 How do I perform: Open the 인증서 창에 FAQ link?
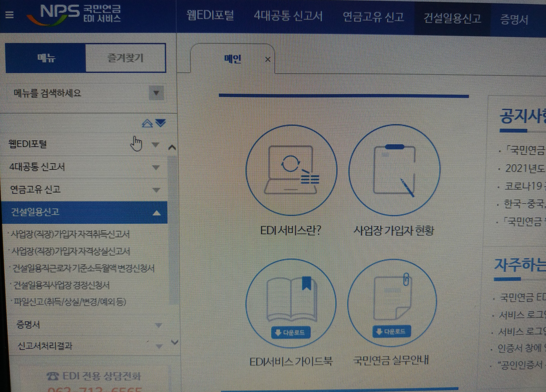521,348
